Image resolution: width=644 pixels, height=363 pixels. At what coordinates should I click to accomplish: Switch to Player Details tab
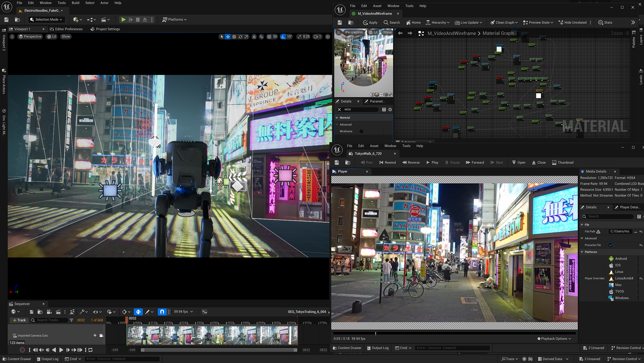pyautogui.click(x=627, y=207)
